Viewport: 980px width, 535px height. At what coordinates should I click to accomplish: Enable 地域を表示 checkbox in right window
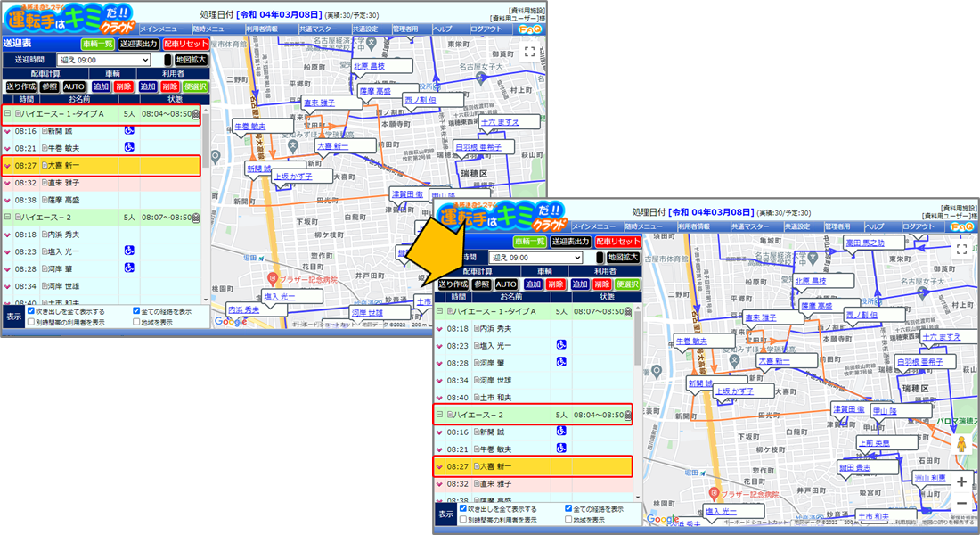coord(568,519)
